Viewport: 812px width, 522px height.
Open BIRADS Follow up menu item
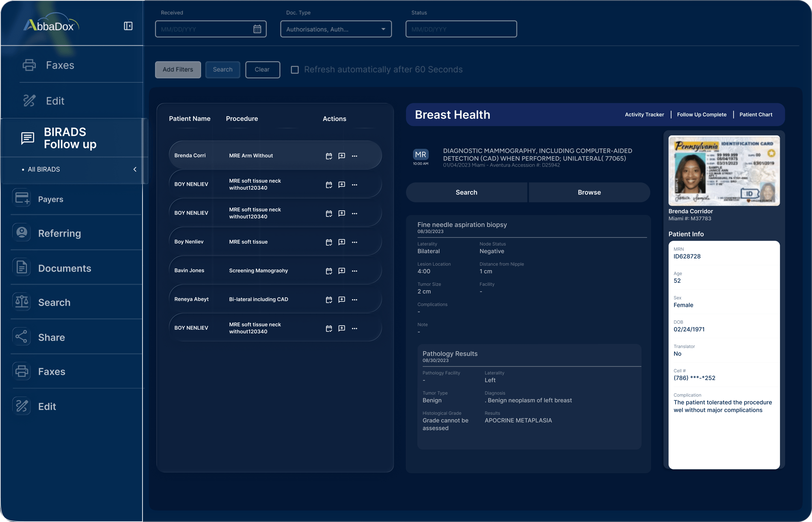tap(70, 138)
